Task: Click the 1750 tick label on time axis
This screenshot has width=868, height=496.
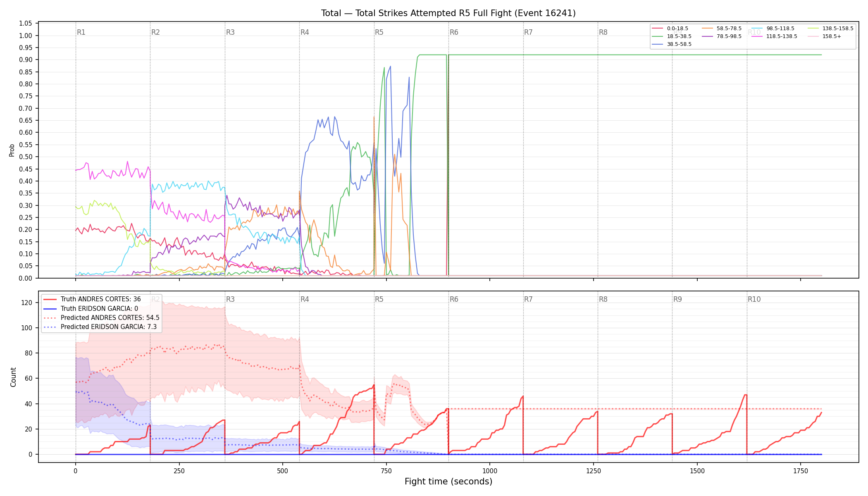Action: pos(801,471)
